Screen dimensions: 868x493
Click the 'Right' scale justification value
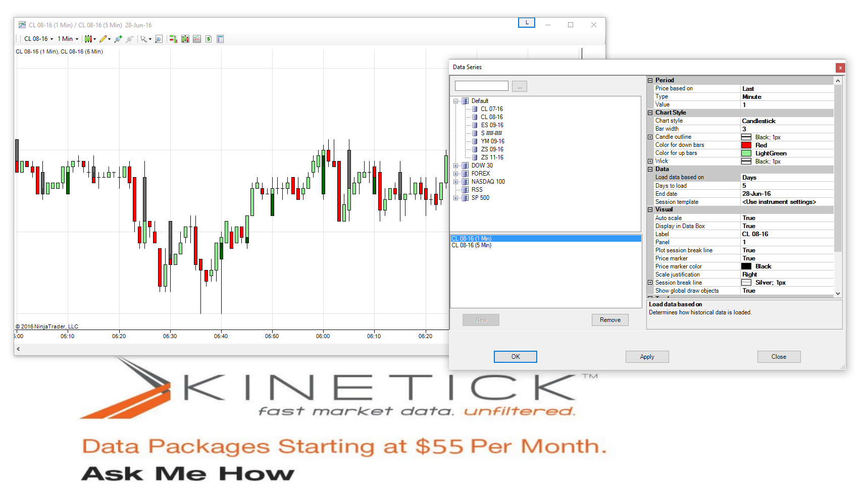[750, 275]
